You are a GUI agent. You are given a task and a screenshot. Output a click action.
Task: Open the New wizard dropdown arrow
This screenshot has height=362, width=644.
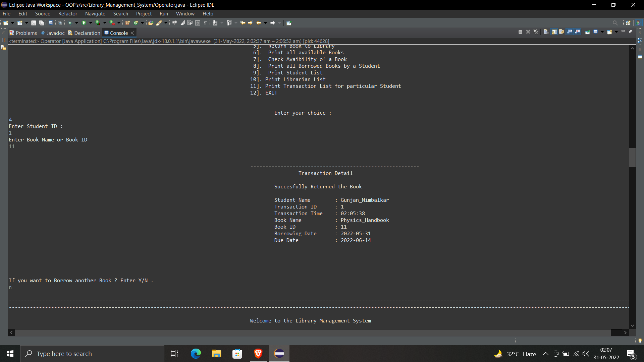click(x=12, y=23)
